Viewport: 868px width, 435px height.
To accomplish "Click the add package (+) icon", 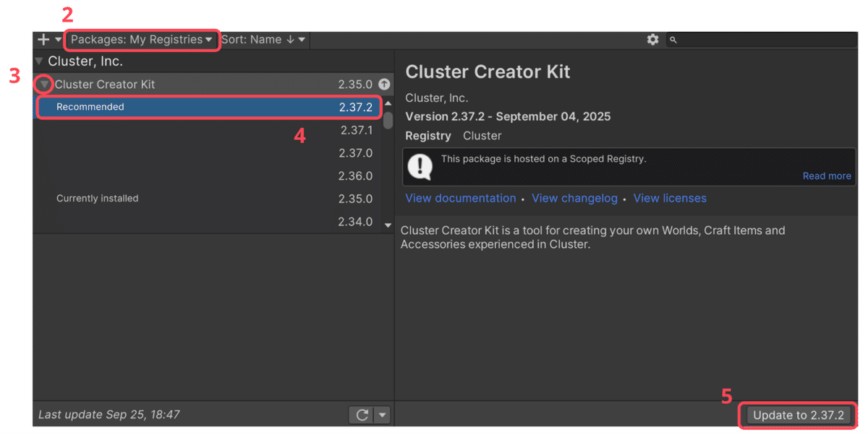I will [x=42, y=40].
